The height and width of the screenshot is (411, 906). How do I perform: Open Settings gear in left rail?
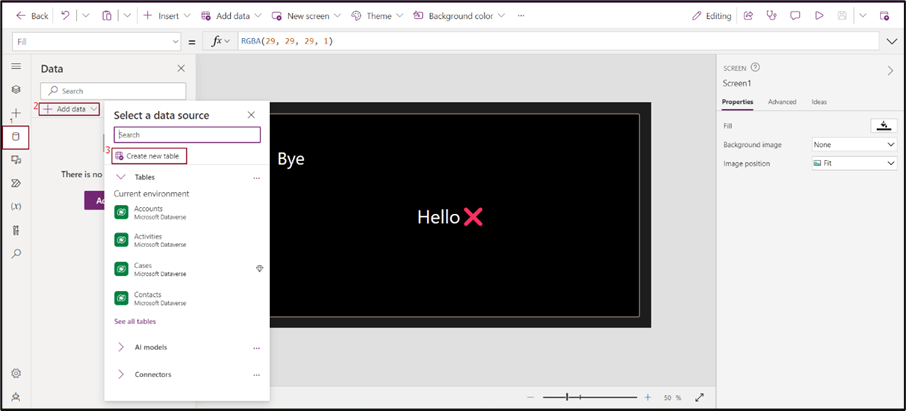[16, 373]
